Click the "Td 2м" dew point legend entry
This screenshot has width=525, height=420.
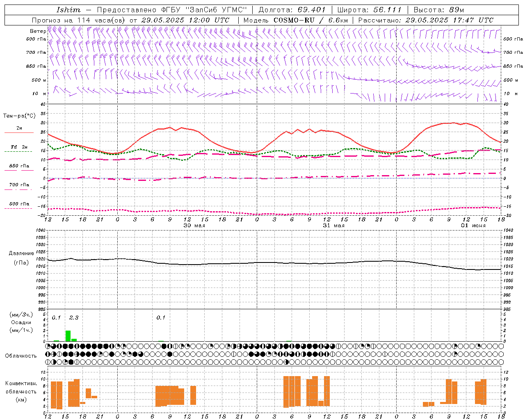click(19, 147)
